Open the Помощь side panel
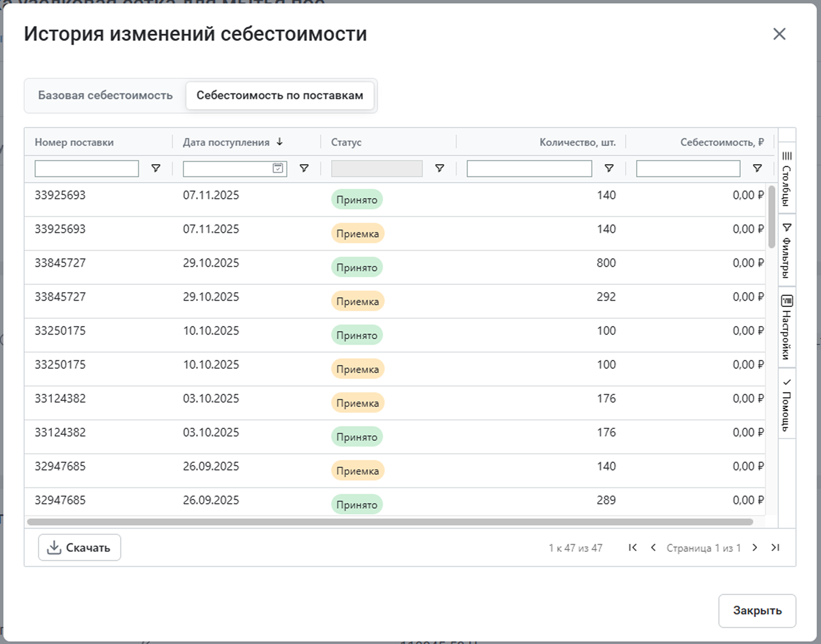Viewport: 821px width, 644px height. click(787, 404)
